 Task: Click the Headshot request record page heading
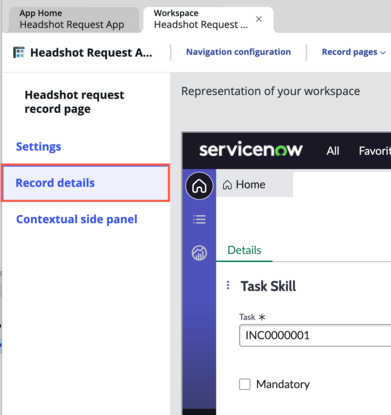74,102
